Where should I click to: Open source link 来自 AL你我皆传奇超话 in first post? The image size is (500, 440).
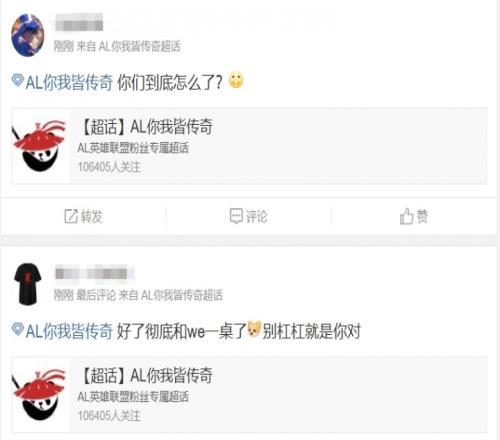click(128, 46)
